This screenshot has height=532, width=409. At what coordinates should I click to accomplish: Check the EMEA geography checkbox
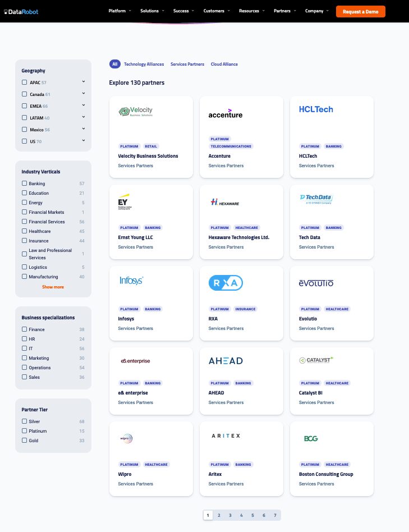[25, 106]
